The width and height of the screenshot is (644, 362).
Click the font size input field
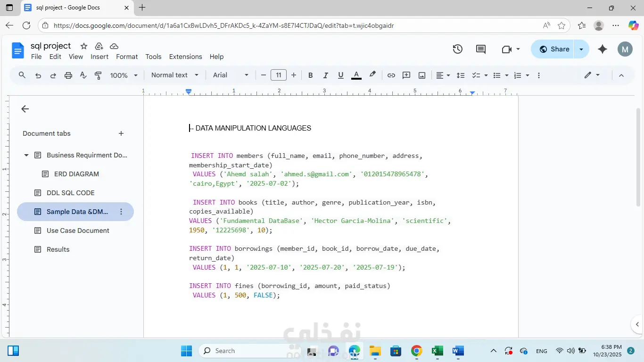pyautogui.click(x=279, y=75)
